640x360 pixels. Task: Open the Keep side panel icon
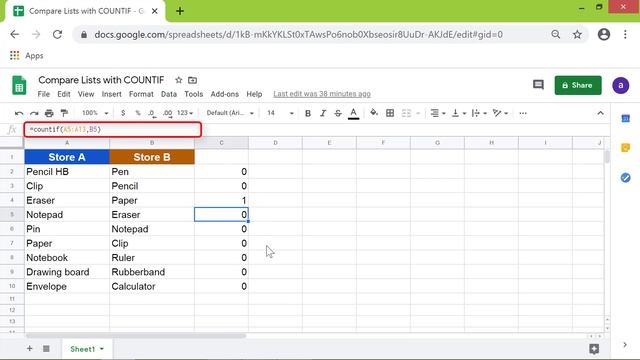625,147
